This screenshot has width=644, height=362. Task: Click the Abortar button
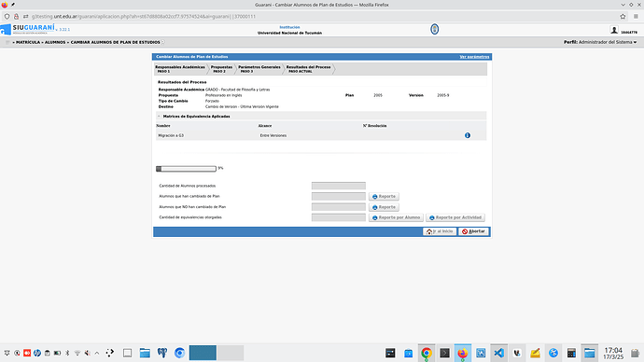473,231
